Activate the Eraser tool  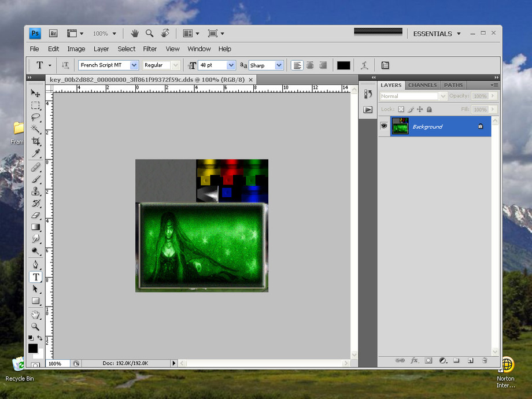coord(35,215)
